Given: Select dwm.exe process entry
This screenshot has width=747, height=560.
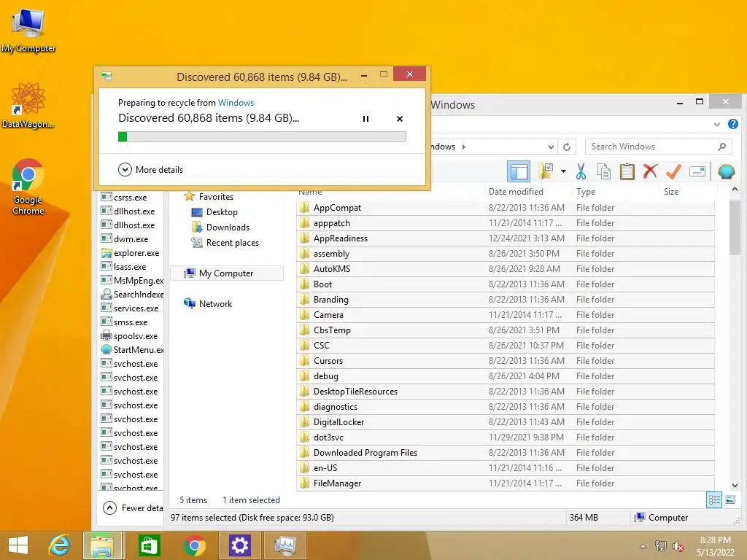Looking at the screenshot, I should (x=124, y=239).
